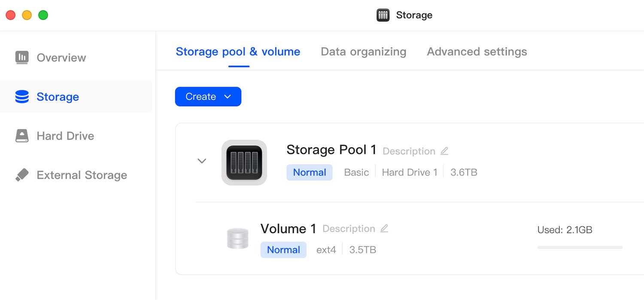The height and width of the screenshot is (300, 644).
Task: Open the Overview section icon in sidebar
Action: pyautogui.click(x=22, y=58)
